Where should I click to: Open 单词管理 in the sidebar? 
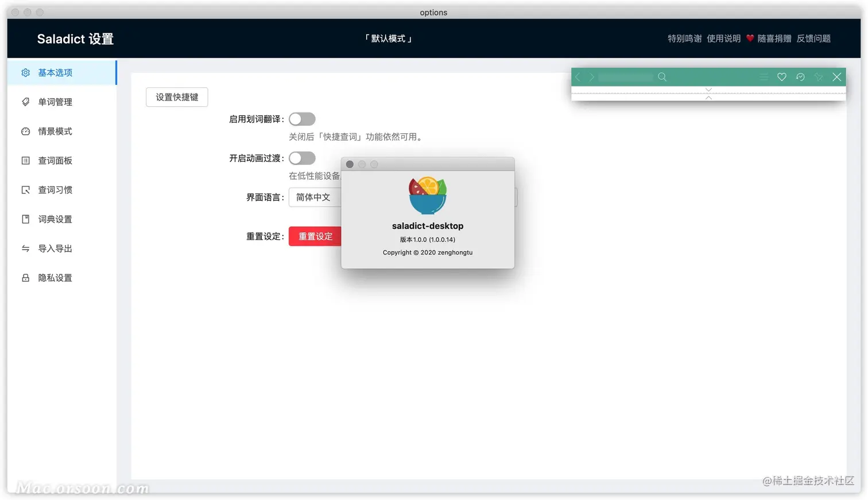click(x=62, y=102)
